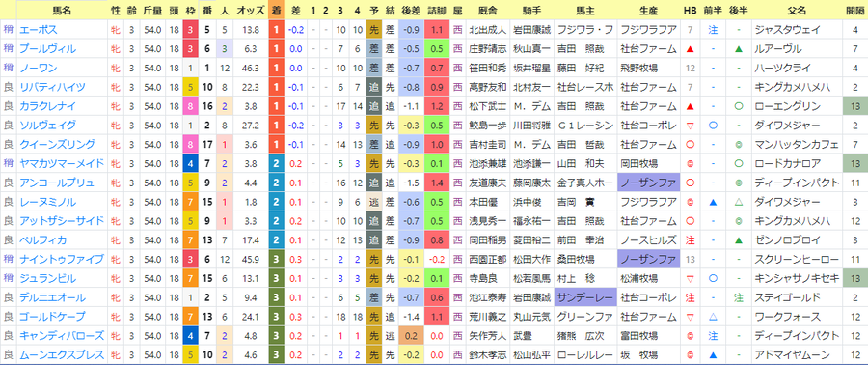This screenshot has height=365, width=868.
Task: Open the カラクレナイ horse link
Action: point(47,106)
